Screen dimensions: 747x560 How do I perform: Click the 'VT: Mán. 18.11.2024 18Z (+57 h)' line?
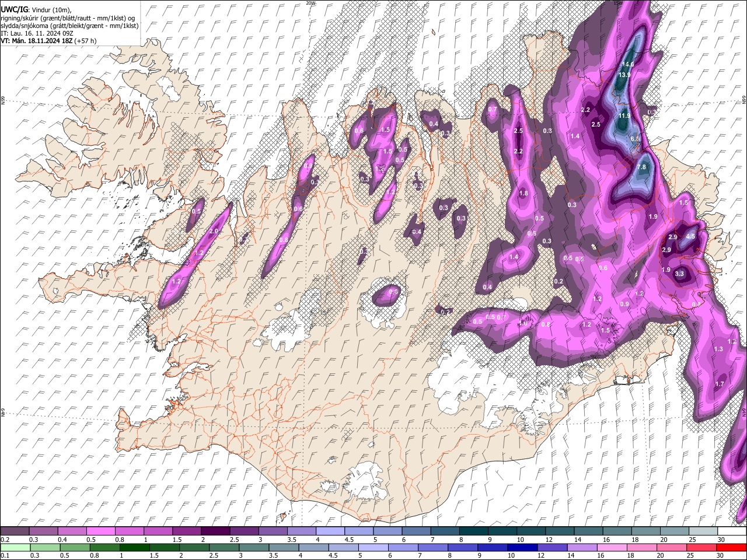(48, 41)
